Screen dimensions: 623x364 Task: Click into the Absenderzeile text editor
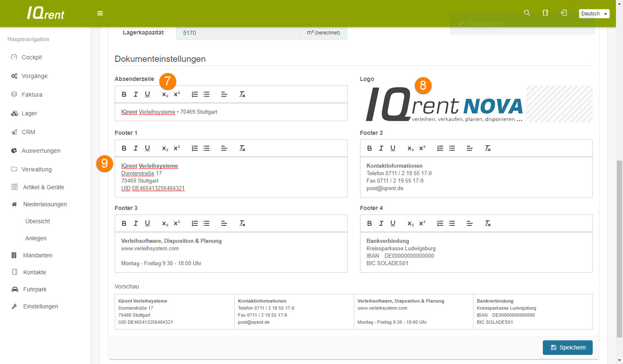pyautogui.click(x=231, y=112)
